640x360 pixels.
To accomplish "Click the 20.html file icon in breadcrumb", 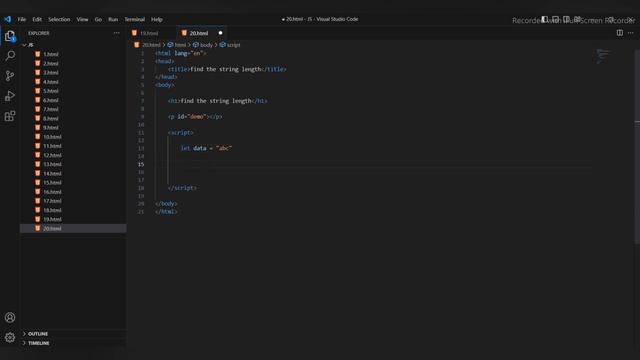I will [137, 45].
